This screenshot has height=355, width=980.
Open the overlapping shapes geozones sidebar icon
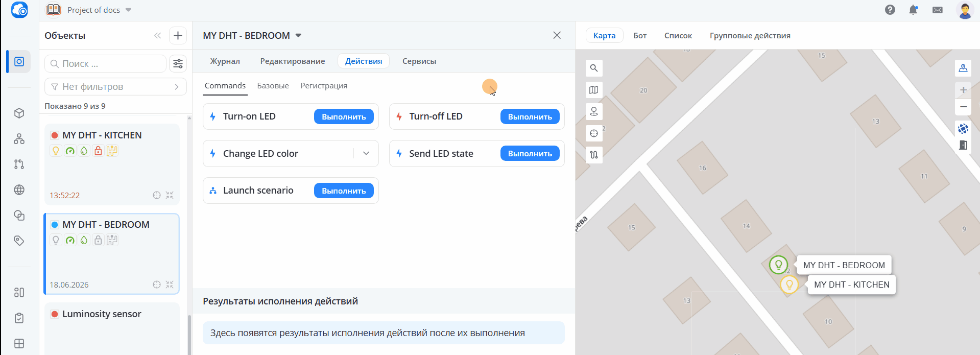point(19,215)
